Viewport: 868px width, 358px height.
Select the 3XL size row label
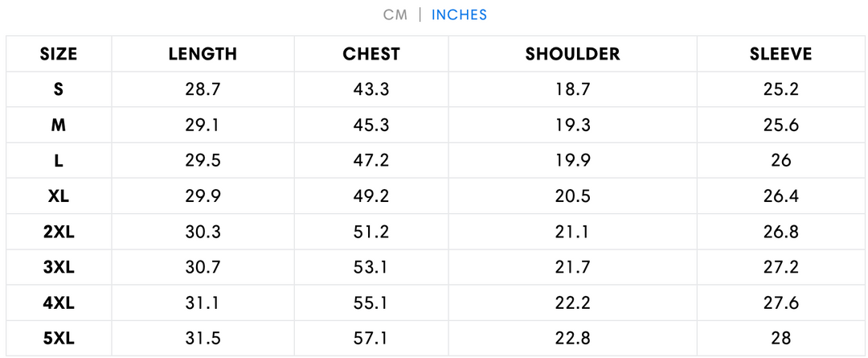(59, 267)
